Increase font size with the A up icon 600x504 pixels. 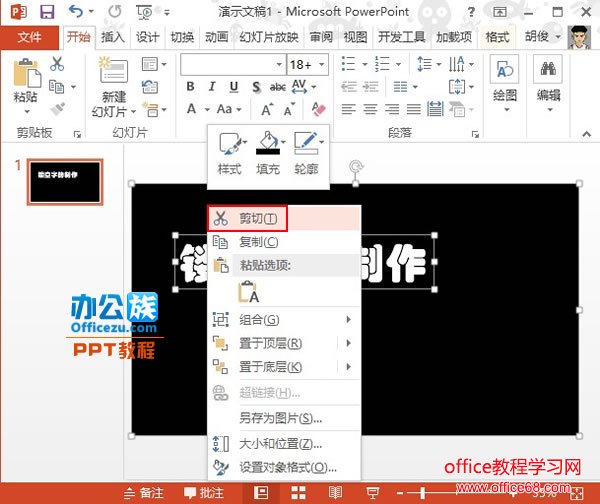pos(267,110)
